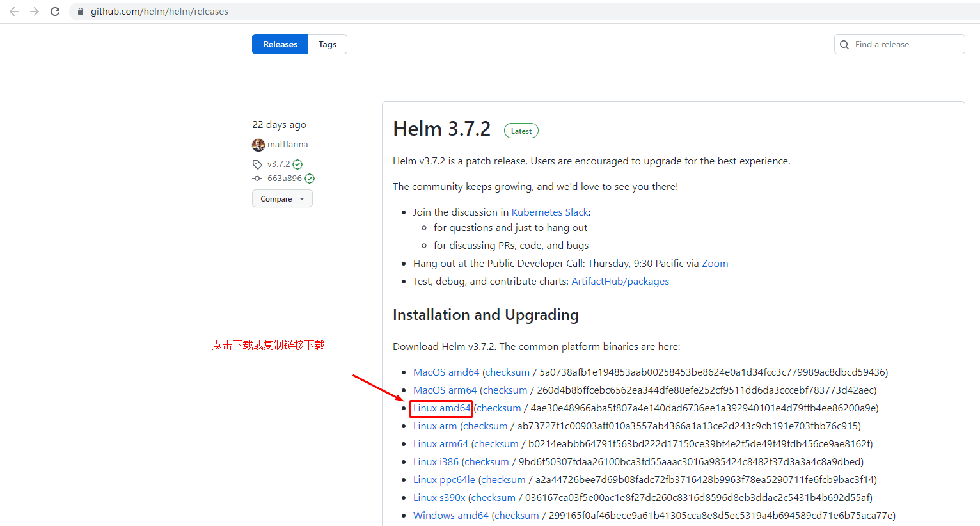The width and height of the screenshot is (980, 526).
Task: Click the line "for discussing PRs, code, and bugs"
Action: (x=511, y=246)
